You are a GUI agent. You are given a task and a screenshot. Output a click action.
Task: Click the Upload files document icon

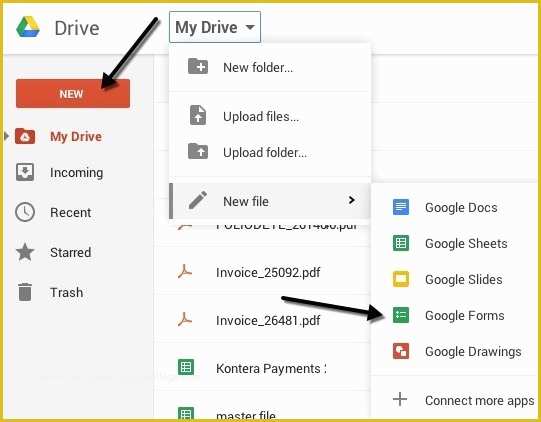click(x=198, y=115)
